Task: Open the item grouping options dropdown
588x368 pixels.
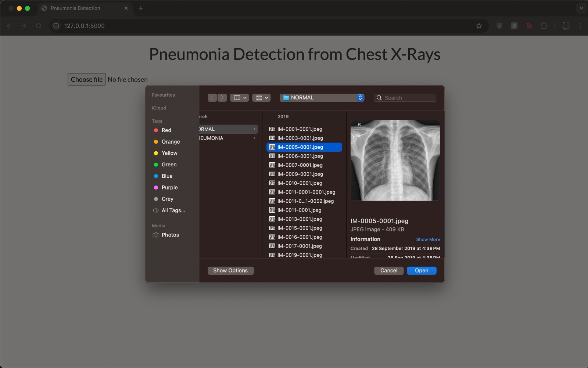Action: point(261,98)
